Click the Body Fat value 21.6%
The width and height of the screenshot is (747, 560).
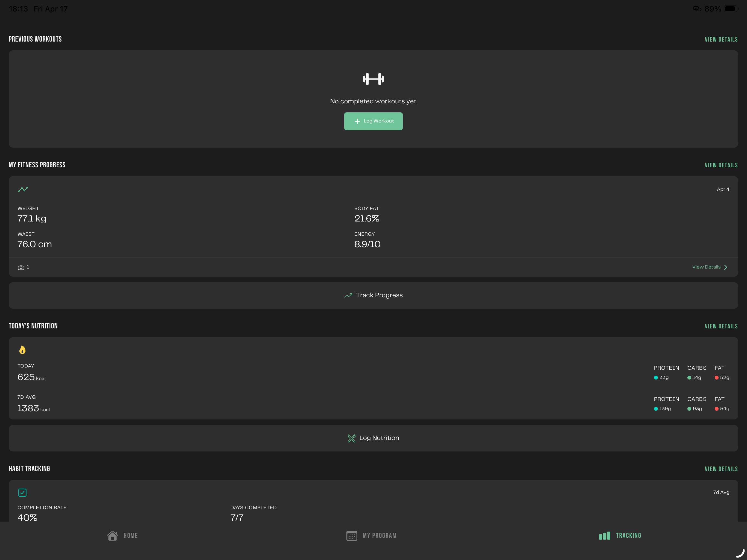[x=366, y=218]
